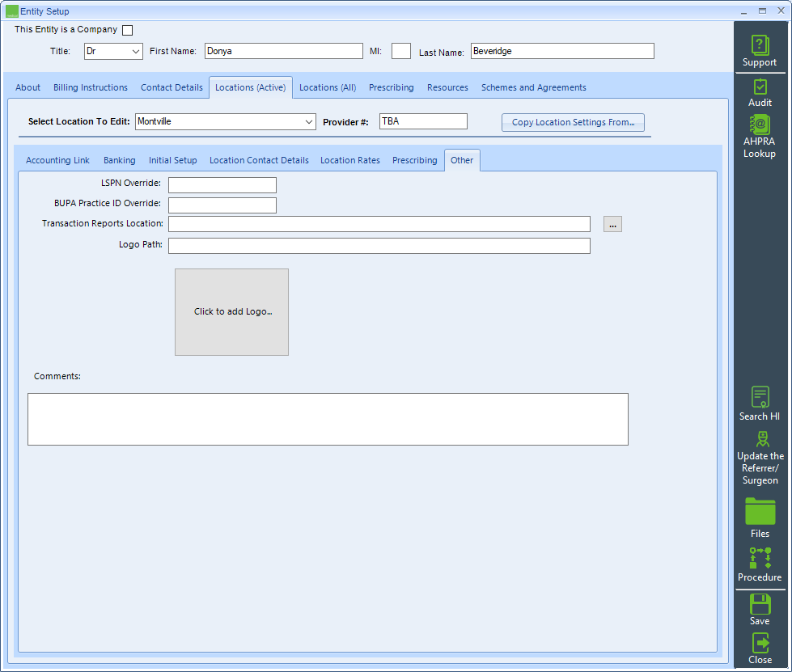Screen dimensions: 792x672
Task: Click the Provider # field
Action: [x=423, y=121]
